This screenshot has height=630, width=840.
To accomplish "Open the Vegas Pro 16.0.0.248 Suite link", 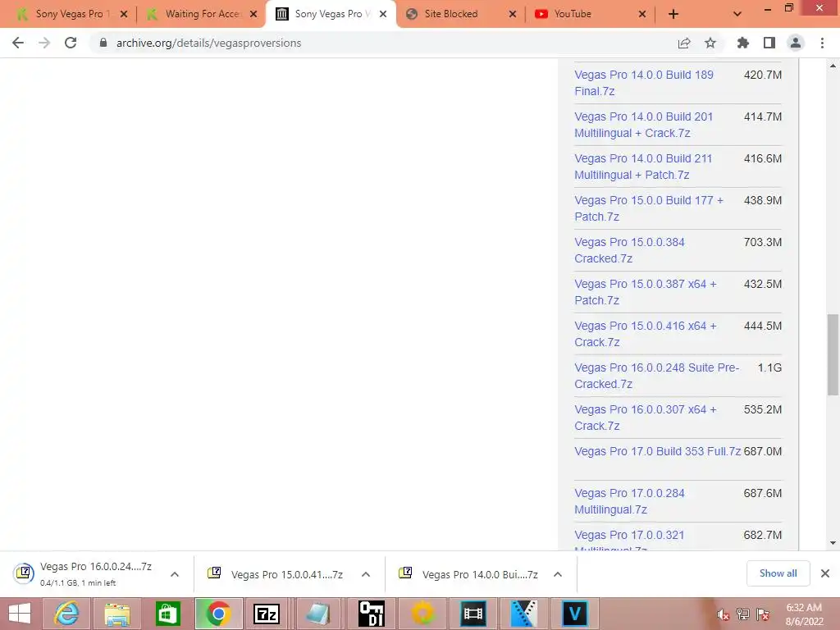I will pos(657,376).
